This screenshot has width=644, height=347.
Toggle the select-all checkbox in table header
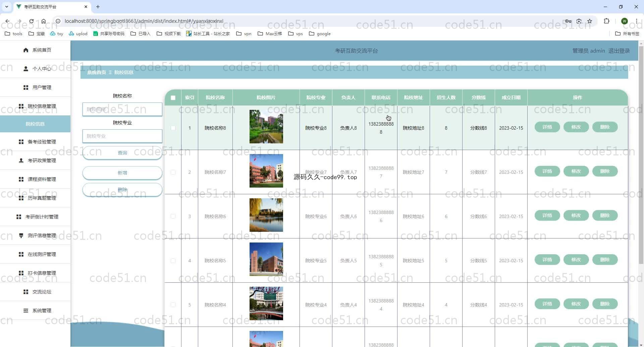[173, 98]
